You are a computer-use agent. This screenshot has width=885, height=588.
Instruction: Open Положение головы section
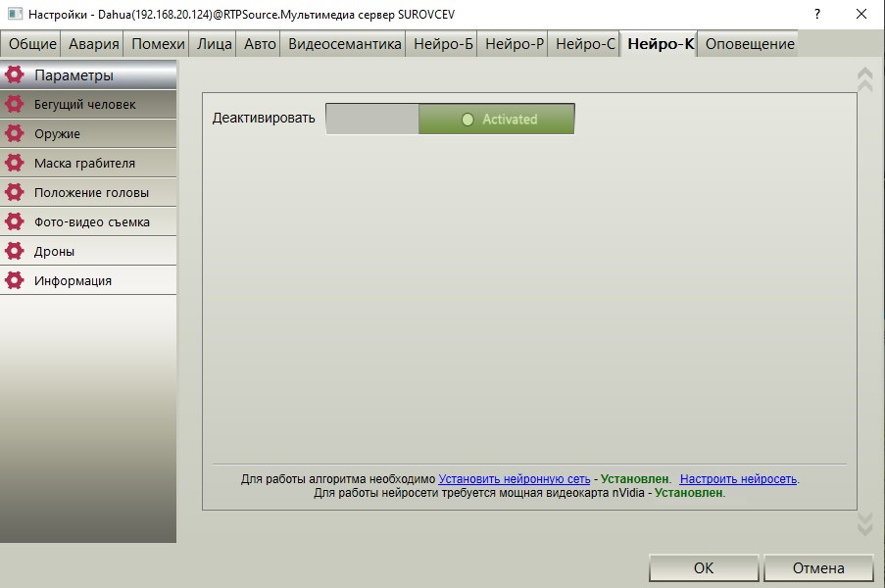pyautogui.click(x=88, y=192)
